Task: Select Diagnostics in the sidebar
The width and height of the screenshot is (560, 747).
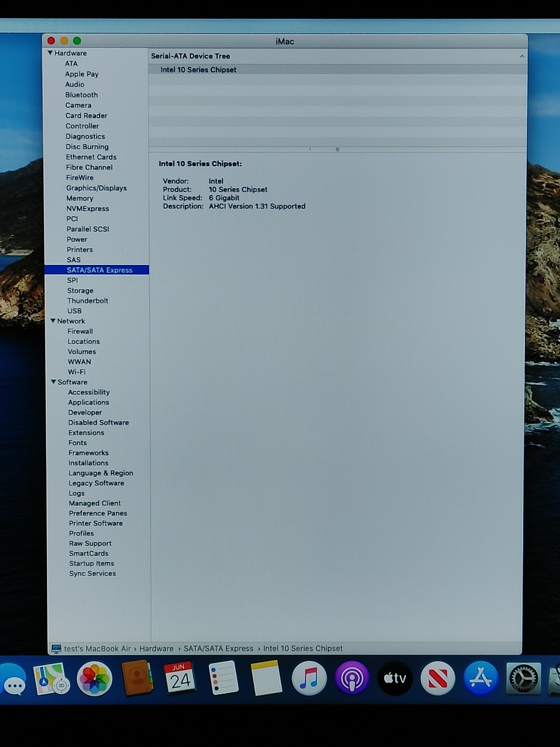Action: click(85, 136)
